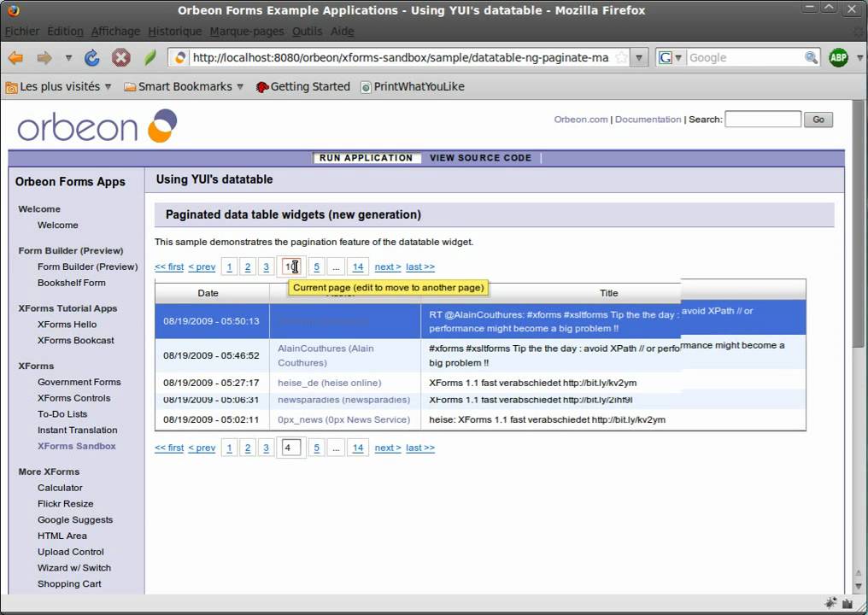Open XForms Sandbox in the sidebar

77,446
